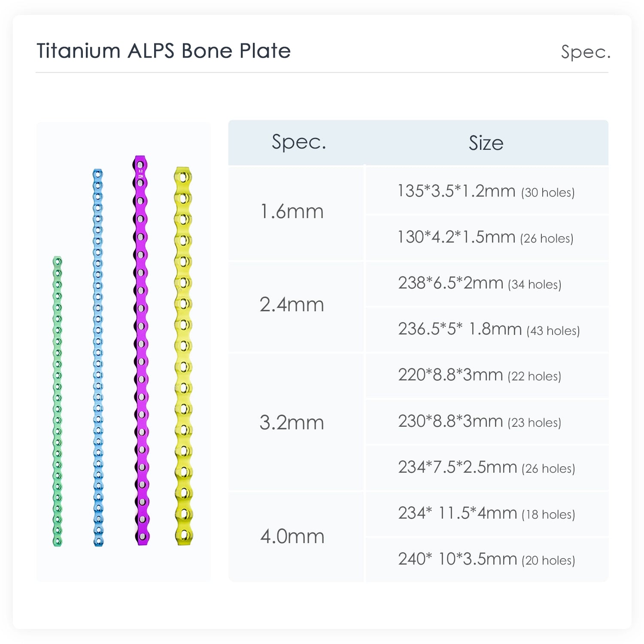
Task: Click the "Size" table column header
Action: coord(486,143)
